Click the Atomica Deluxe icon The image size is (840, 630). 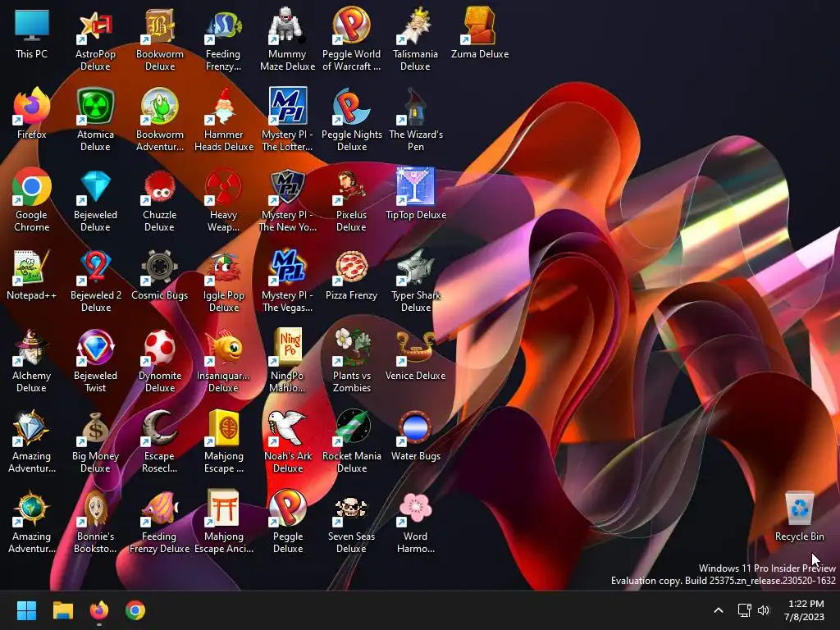[95, 106]
